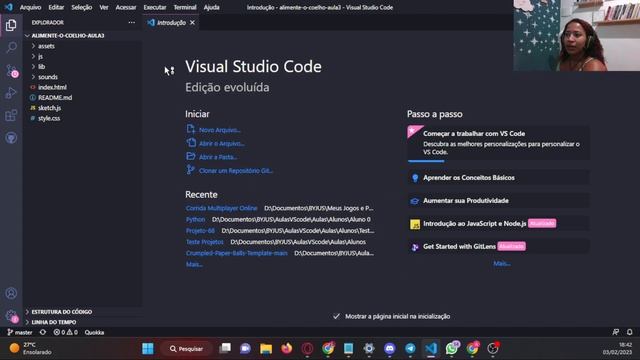This screenshot has height=360, width=640.
Task: Open Telegram from the taskbar
Action: click(410, 349)
